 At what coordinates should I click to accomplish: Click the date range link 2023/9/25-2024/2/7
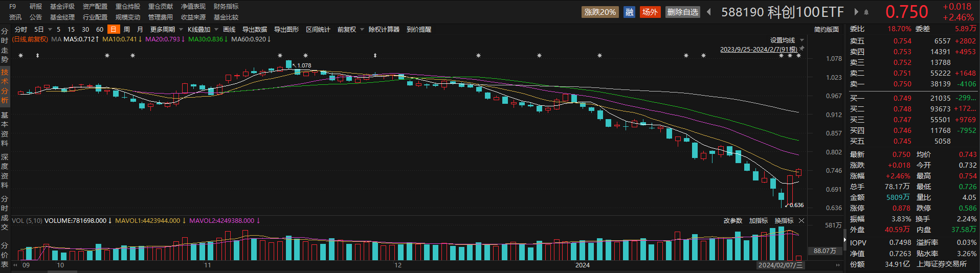click(x=759, y=50)
